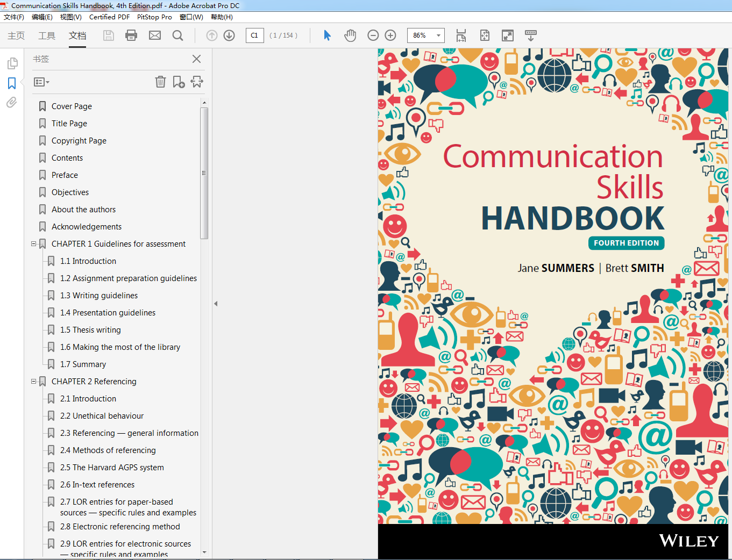The height and width of the screenshot is (560, 732).
Task: Switch to the 文档 tab
Action: tap(77, 35)
